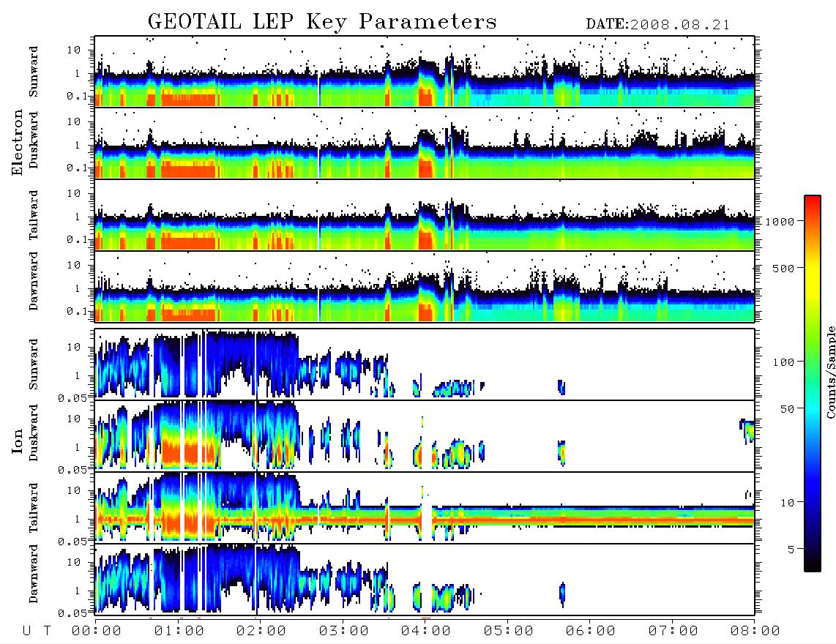Click the Ion Tailward panel label
This screenshot has height=644, width=836.
click(34, 508)
